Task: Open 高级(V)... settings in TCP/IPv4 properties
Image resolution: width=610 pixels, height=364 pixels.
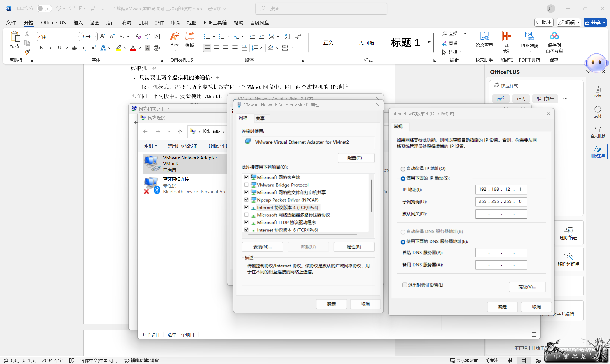Action: point(527,287)
